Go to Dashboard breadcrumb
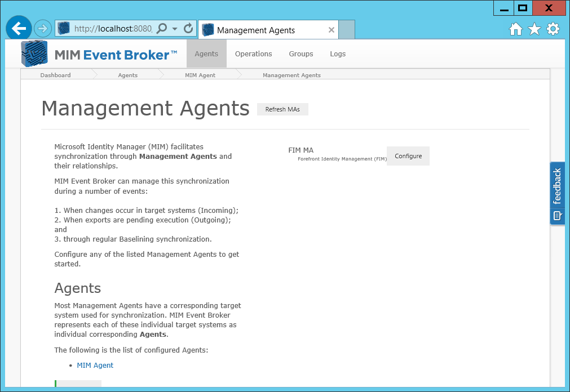Screen dimensions: 570x392 tap(56, 75)
